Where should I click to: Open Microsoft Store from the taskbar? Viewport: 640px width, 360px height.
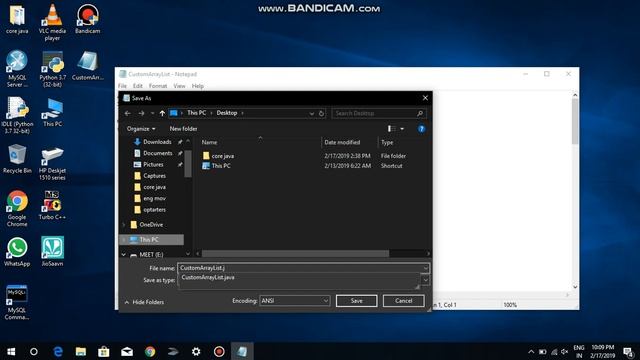104,351
